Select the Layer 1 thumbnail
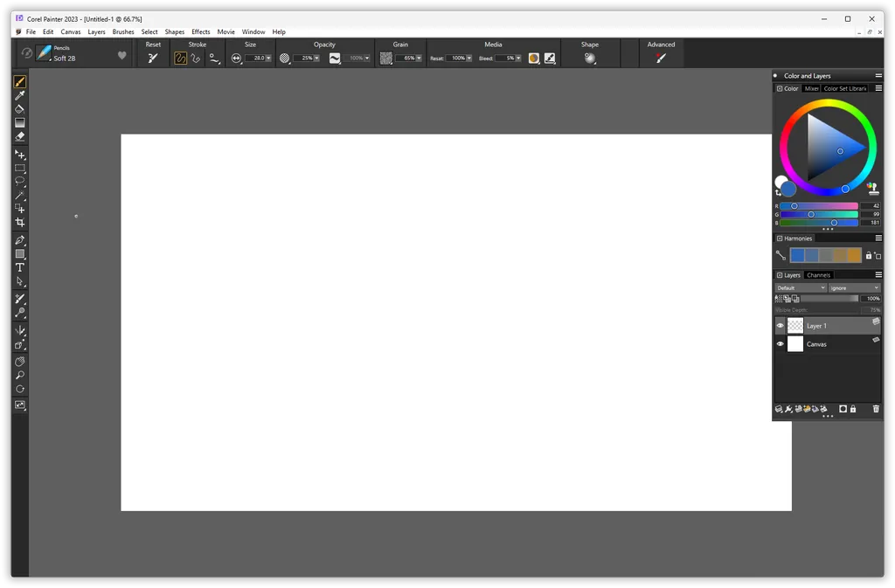Viewport: 895px width, 588px height. (795, 326)
